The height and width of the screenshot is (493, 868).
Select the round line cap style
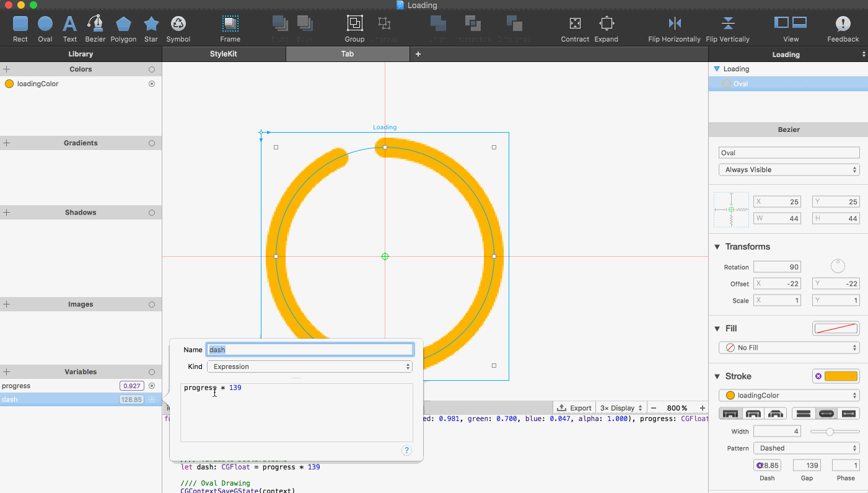tap(825, 414)
